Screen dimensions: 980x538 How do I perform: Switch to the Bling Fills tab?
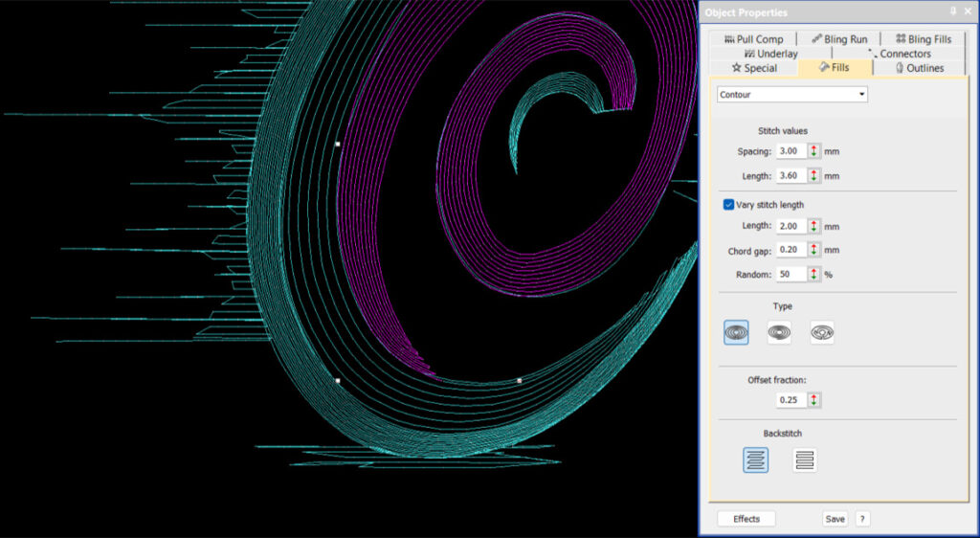click(924, 38)
